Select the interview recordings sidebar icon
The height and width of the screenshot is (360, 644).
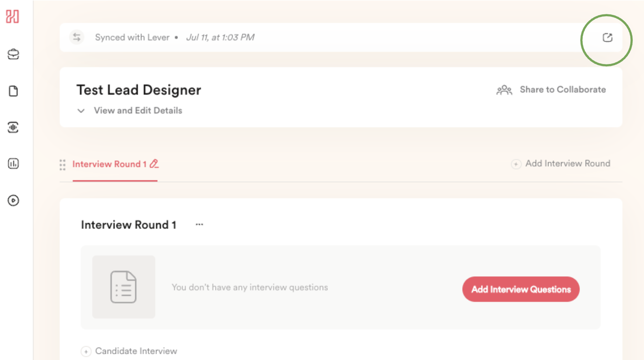point(13,127)
